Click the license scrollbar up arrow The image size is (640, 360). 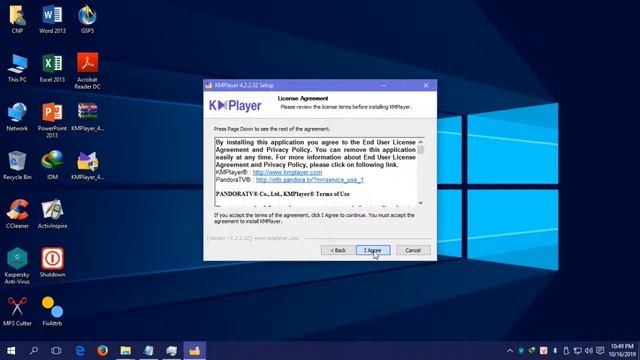point(420,142)
